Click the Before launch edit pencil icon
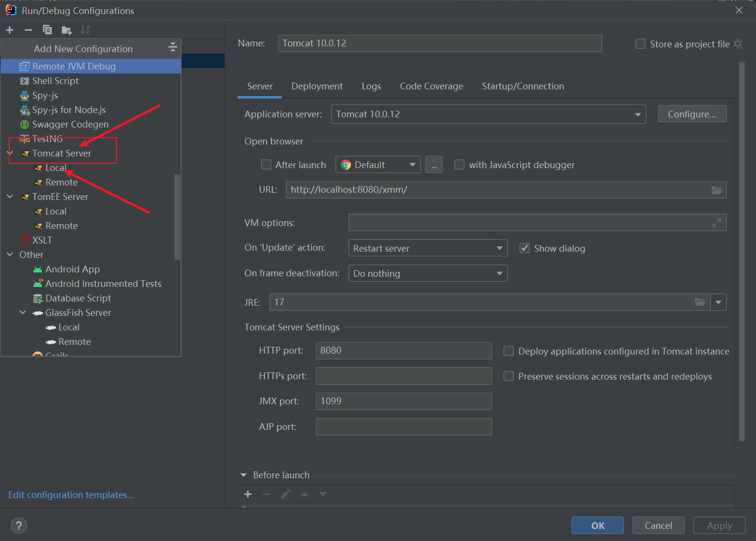 [x=286, y=494]
